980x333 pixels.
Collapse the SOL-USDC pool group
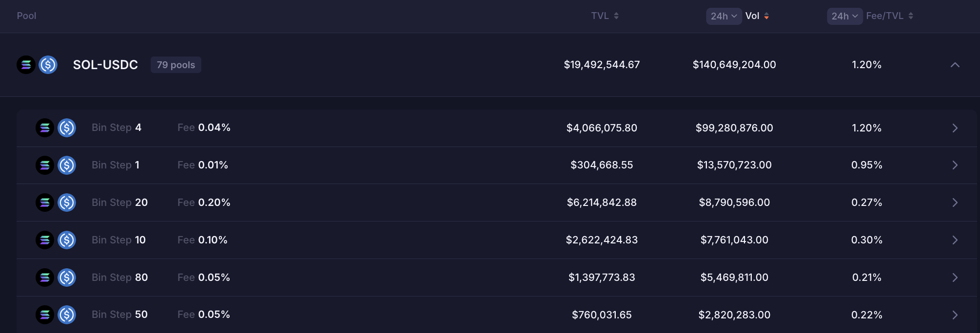pyautogui.click(x=955, y=65)
